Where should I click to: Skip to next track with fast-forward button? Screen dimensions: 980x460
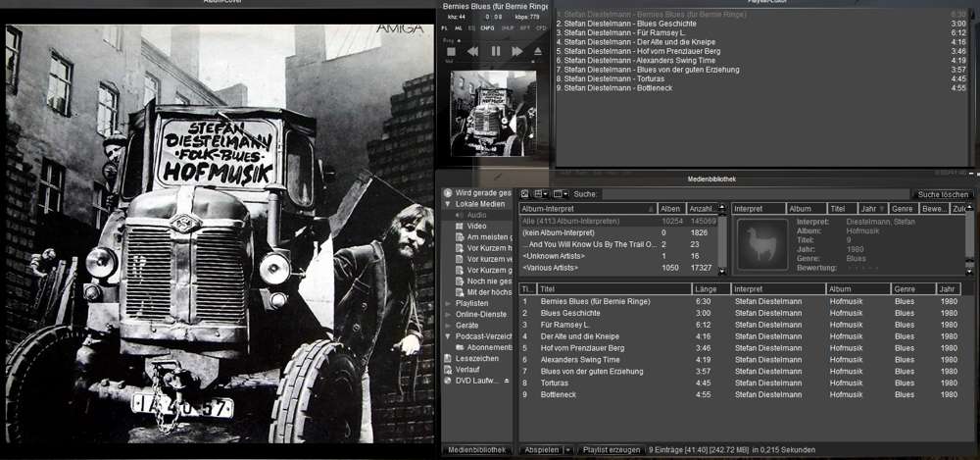pyautogui.click(x=516, y=51)
